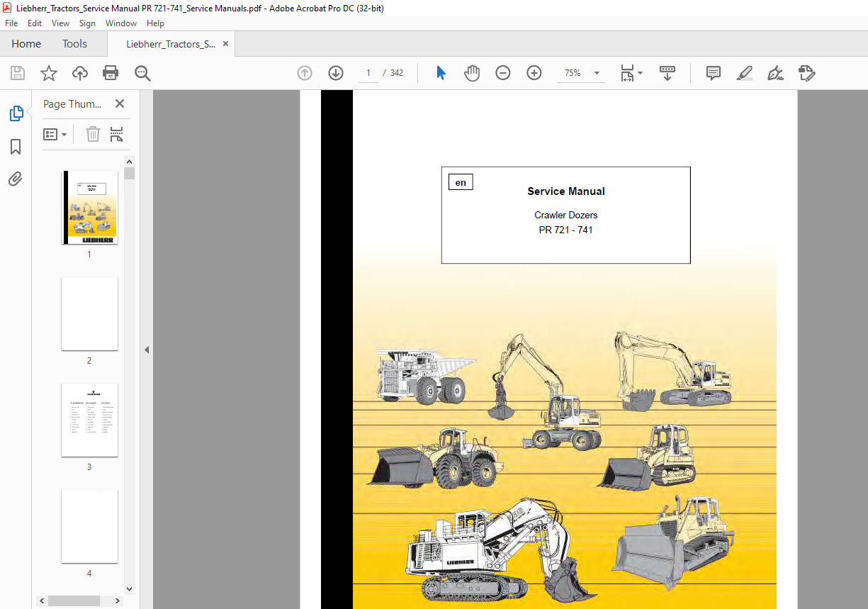Click the fit page scrolling icon
Viewport: 868px width, 609px height.
pyautogui.click(x=627, y=73)
